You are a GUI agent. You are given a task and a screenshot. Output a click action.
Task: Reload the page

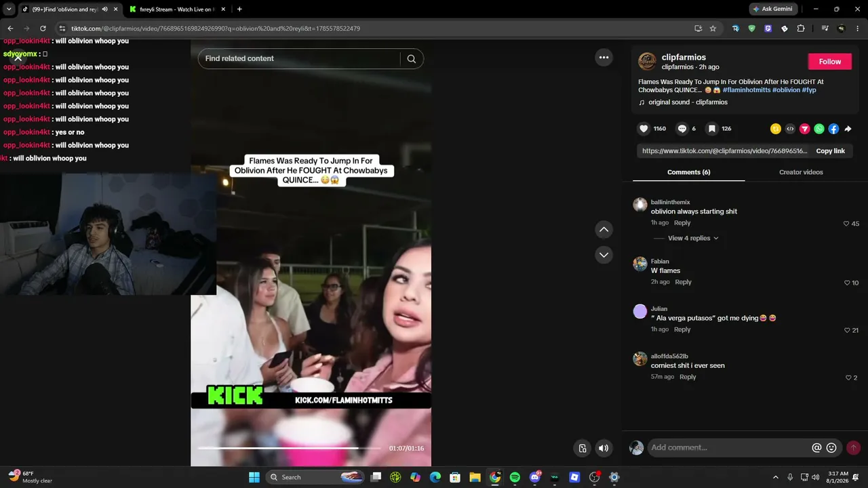[43, 28]
